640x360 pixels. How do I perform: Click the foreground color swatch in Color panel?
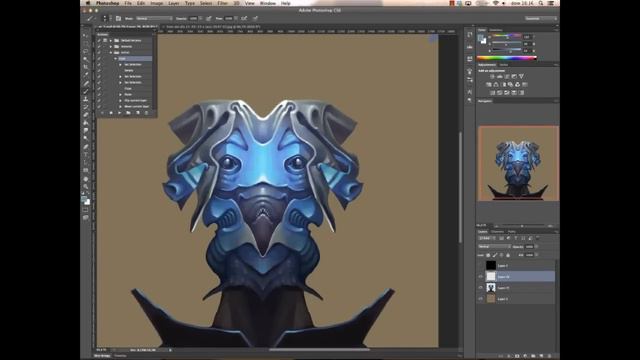[481, 38]
